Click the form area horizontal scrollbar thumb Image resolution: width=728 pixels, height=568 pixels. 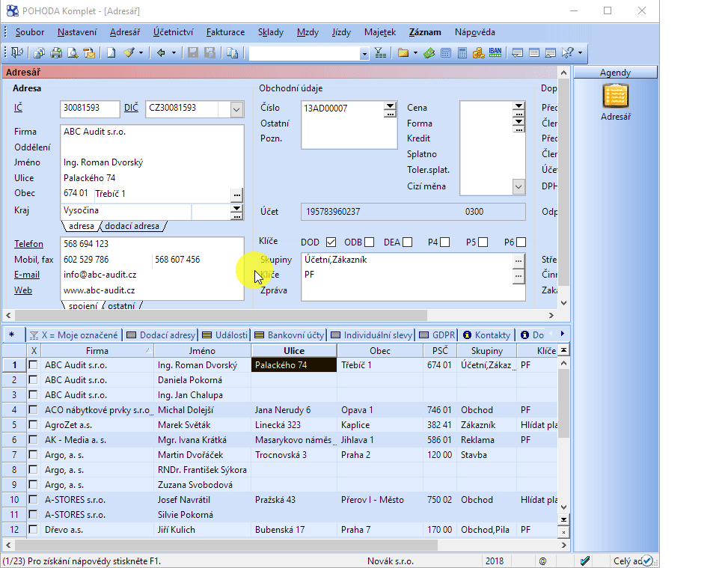pyautogui.click(x=221, y=315)
